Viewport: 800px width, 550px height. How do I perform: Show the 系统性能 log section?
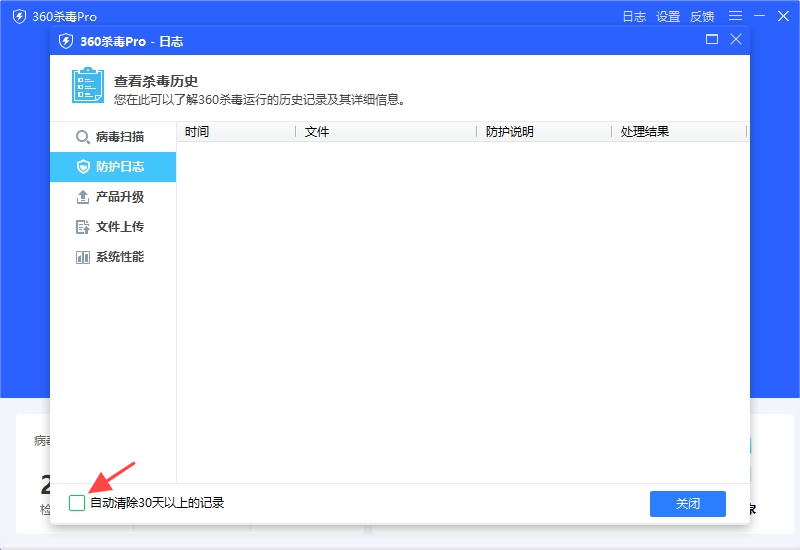[x=113, y=257]
